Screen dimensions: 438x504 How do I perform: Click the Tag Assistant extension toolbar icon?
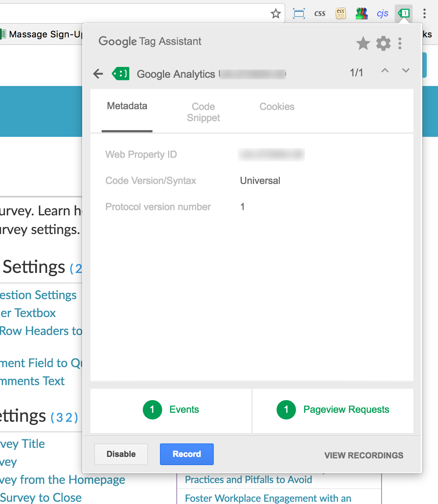pos(404,13)
